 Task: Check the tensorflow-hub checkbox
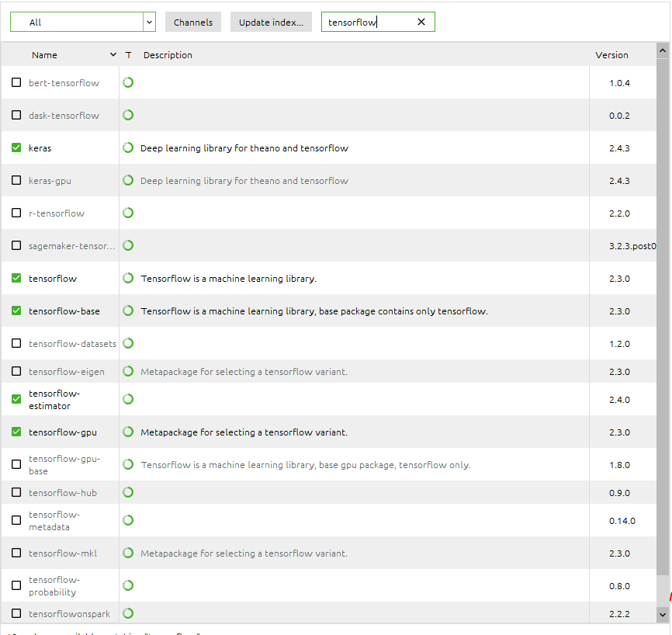click(16, 492)
